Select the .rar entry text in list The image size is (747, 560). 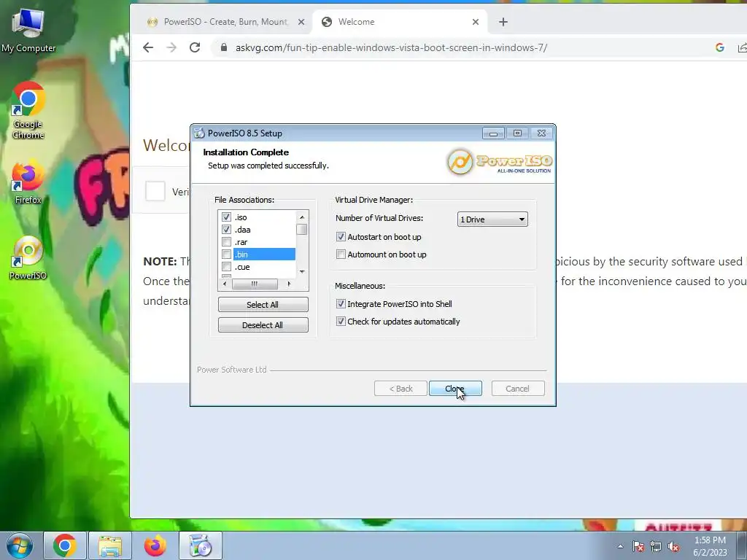click(241, 242)
